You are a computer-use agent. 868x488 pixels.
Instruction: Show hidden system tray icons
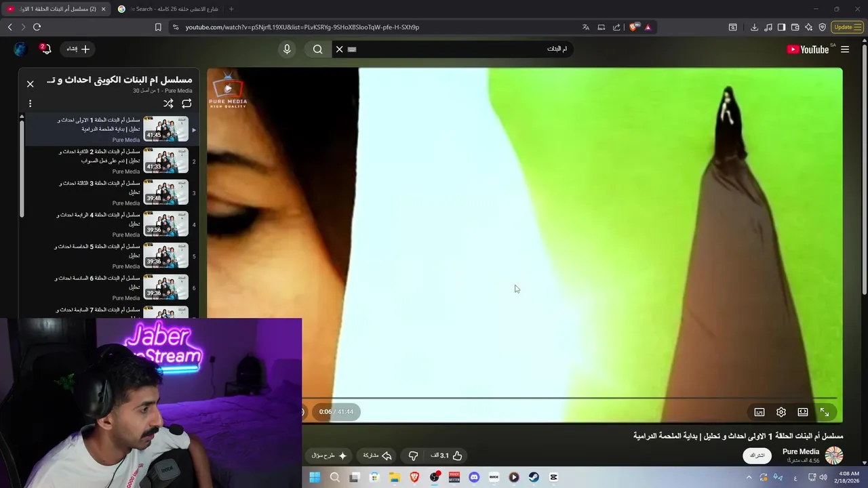(749, 477)
